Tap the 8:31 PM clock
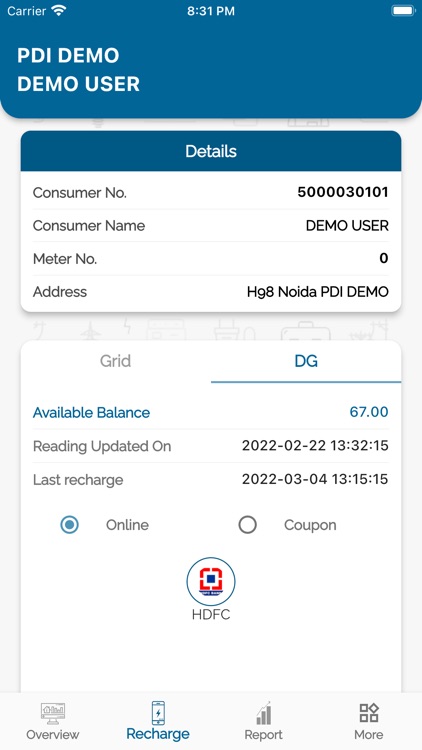Viewport: 422px width, 750px height. tap(211, 11)
